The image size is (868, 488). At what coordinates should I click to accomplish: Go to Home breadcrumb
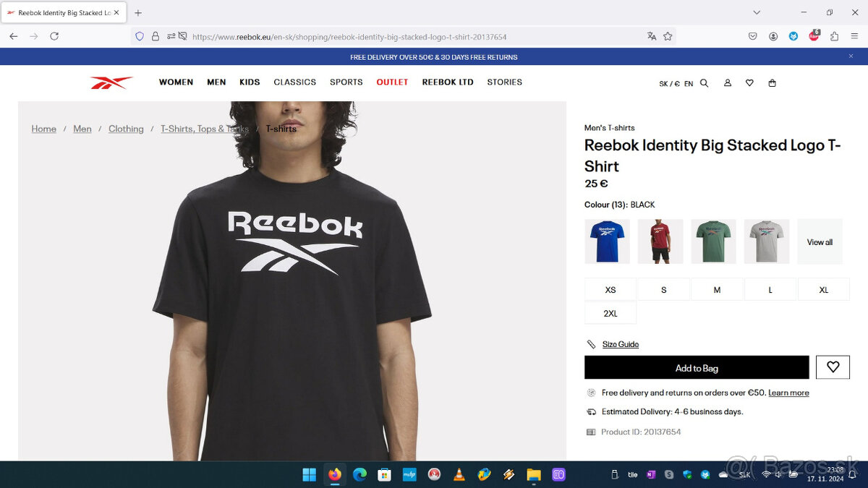coord(44,129)
